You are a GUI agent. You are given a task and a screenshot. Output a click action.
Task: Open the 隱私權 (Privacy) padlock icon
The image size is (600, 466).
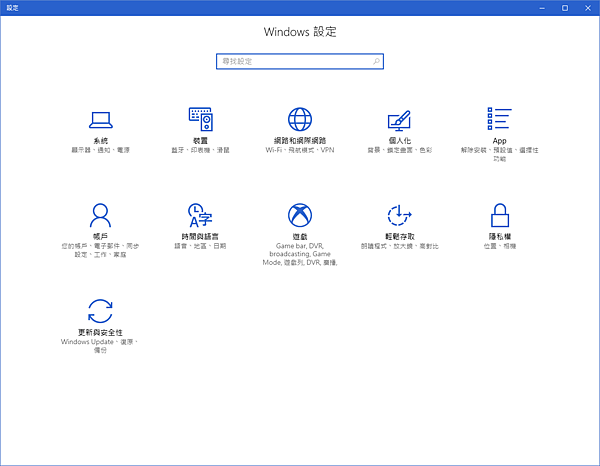click(500, 215)
